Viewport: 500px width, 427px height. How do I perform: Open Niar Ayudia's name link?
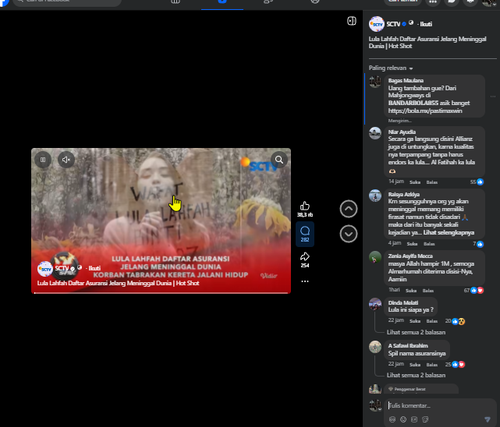pos(402,132)
